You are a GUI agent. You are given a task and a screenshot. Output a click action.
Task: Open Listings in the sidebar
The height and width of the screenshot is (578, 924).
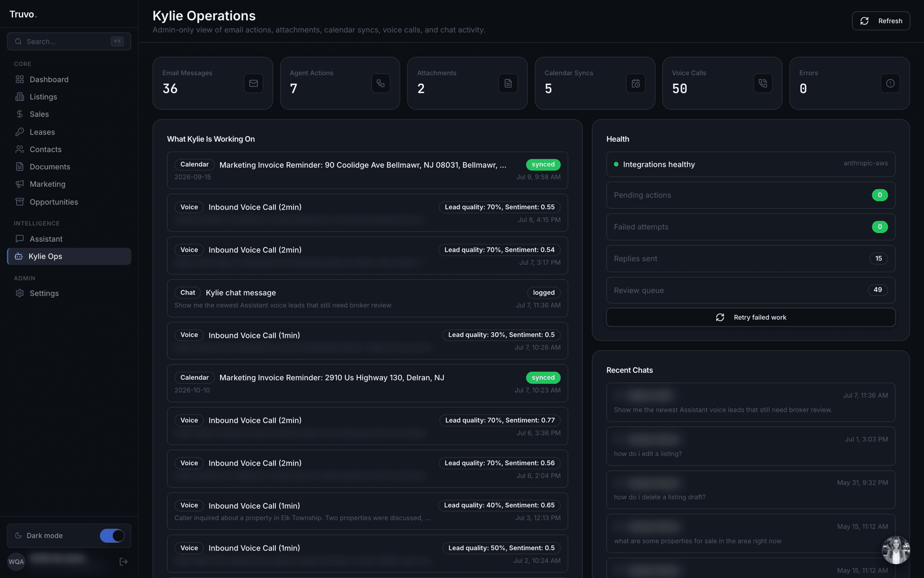point(69,97)
